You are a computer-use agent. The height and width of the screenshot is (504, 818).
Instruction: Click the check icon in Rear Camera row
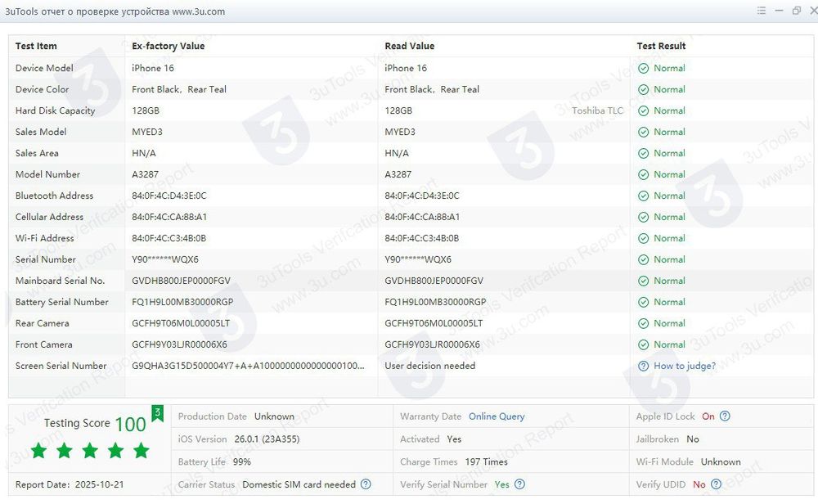pyautogui.click(x=643, y=323)
